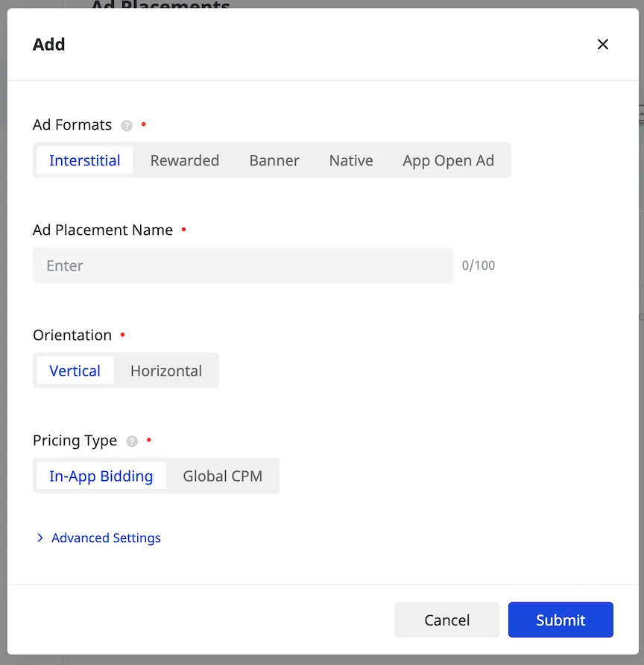
Task: Click the Advanced Settings chevron arrow
Action: [40, 538]
